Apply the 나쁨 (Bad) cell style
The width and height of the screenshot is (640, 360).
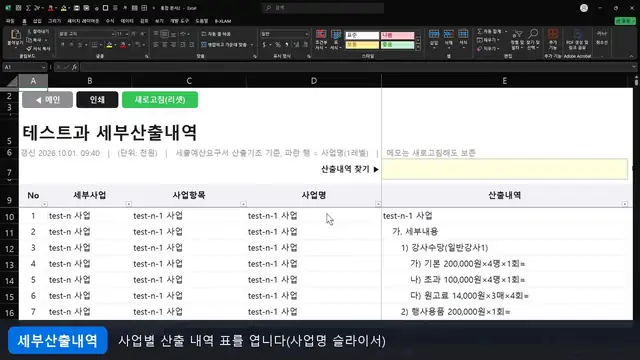click(397, 36)
